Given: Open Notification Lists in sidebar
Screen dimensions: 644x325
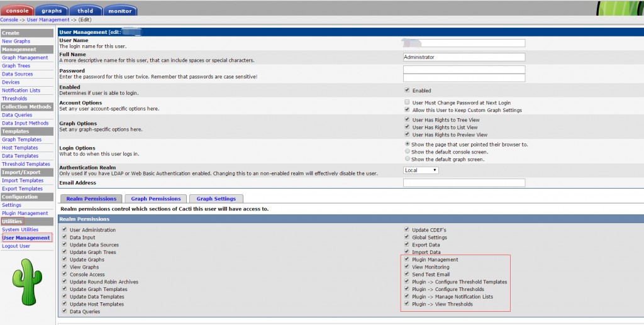Looking at the screenshot, I should [21, 91].
